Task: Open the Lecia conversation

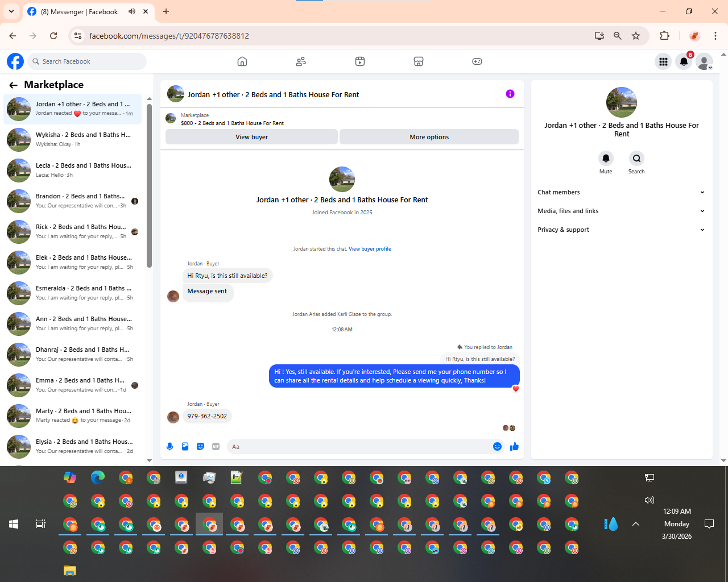Action: click(73, 171)
